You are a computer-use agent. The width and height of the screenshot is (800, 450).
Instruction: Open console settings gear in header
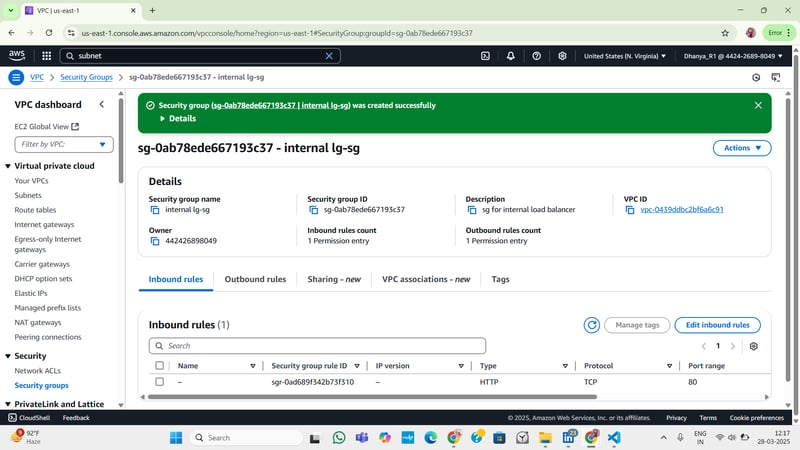[x=562, y=56]
